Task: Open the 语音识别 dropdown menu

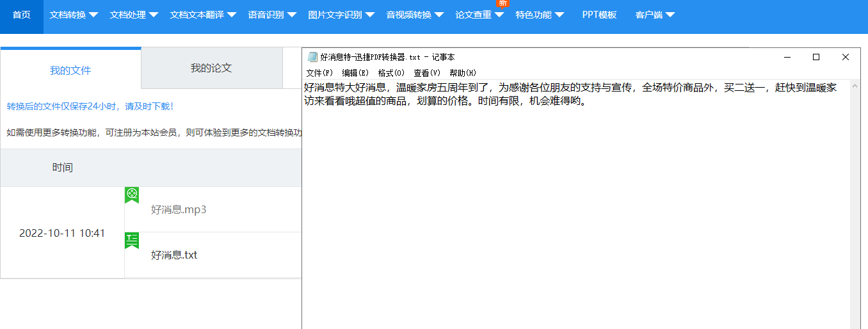Action: [272, 15]
